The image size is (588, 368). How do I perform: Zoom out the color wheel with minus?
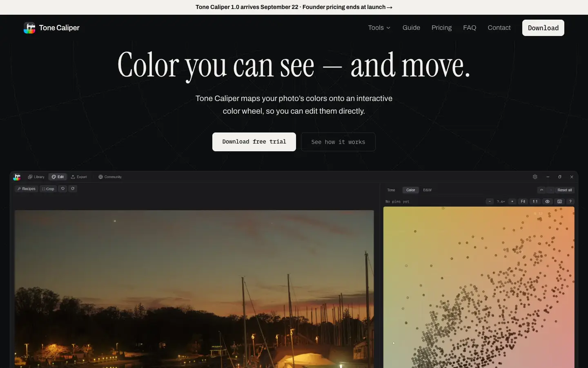click(x=490, y=202)
